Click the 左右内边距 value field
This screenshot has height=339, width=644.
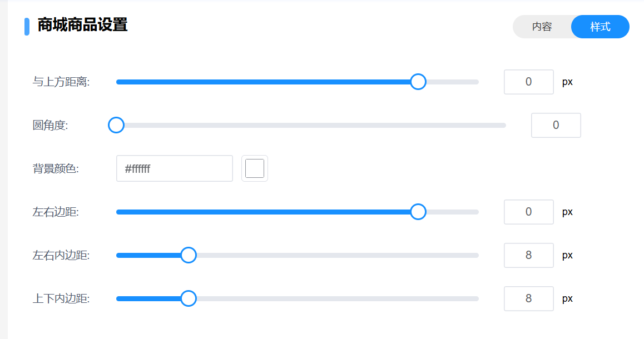pyautogui.click(x=528, y=255)
